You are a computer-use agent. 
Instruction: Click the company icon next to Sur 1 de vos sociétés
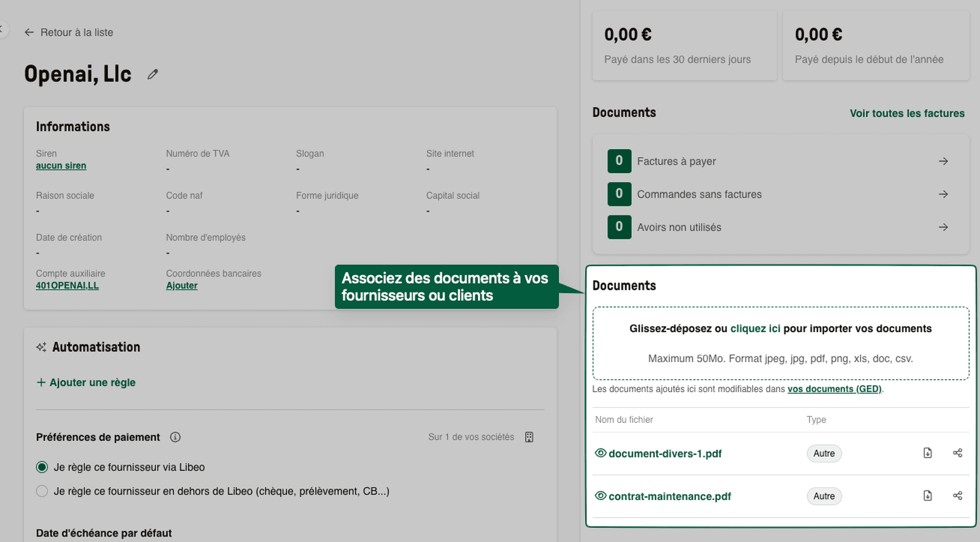coord(529,437)
